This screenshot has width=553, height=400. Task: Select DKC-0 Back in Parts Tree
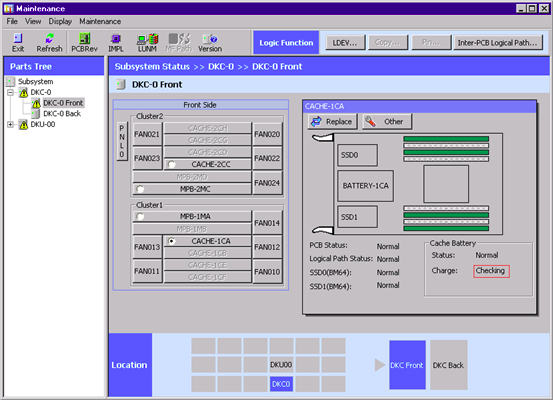pos(62,114)
